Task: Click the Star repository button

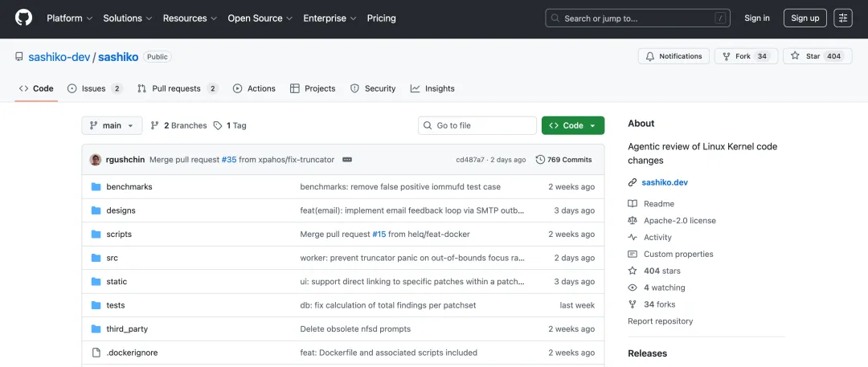Action: (x=816, y=56)
